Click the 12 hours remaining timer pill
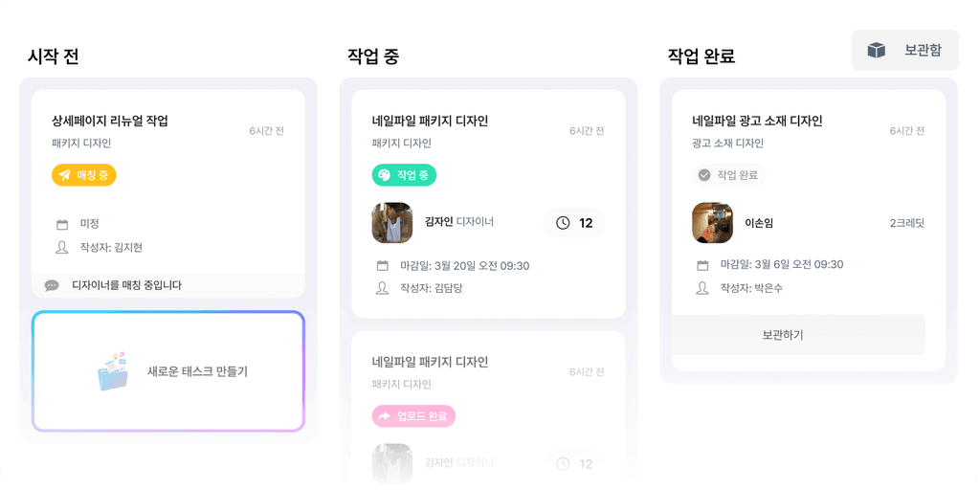 tap(574, 222)
